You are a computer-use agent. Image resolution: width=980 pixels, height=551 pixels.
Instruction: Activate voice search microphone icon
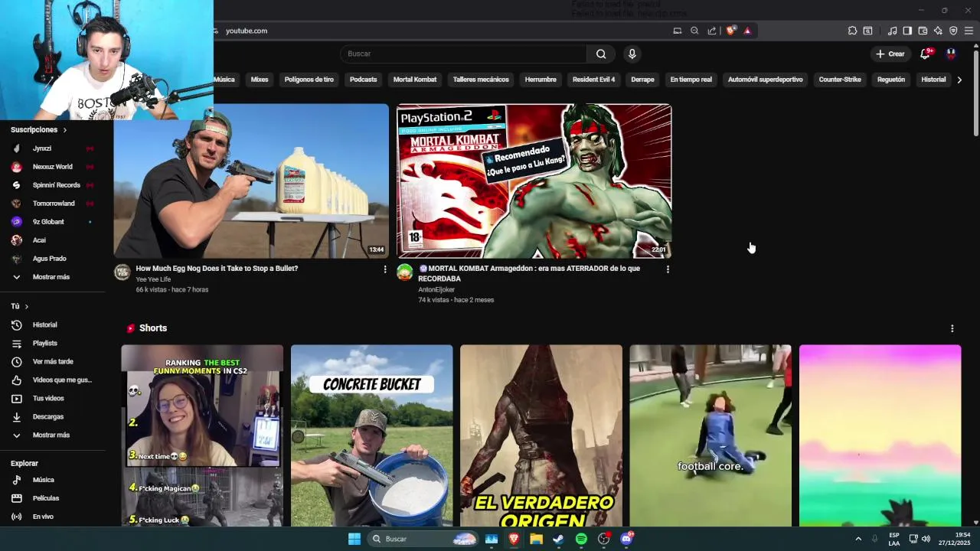[x=632, y=54]
